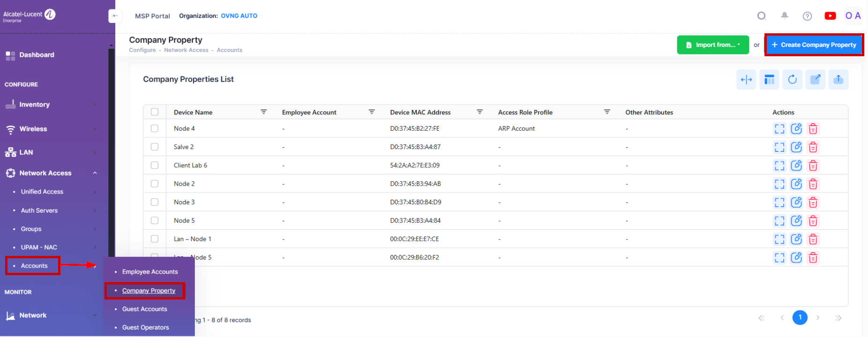This screenshot has height=337, width=868.
Task: Open the OVNG AUTO organization link
Action: pos(239,16)
